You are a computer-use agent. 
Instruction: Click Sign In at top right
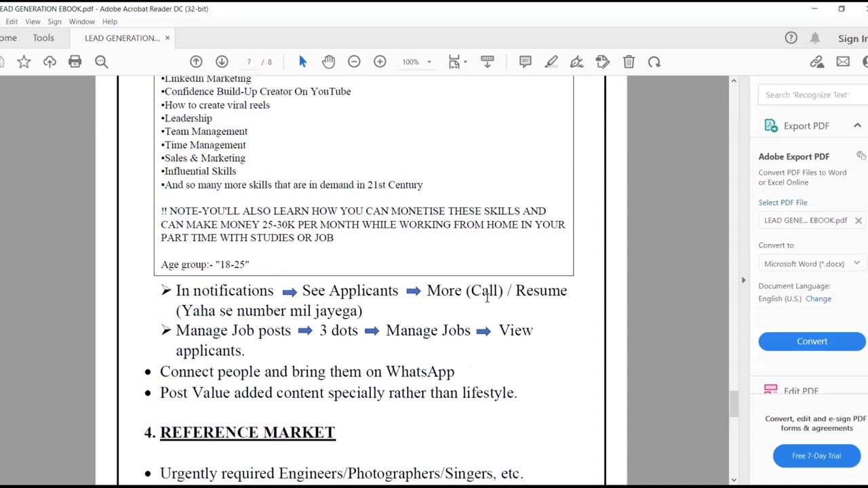(x=852, y=39)
